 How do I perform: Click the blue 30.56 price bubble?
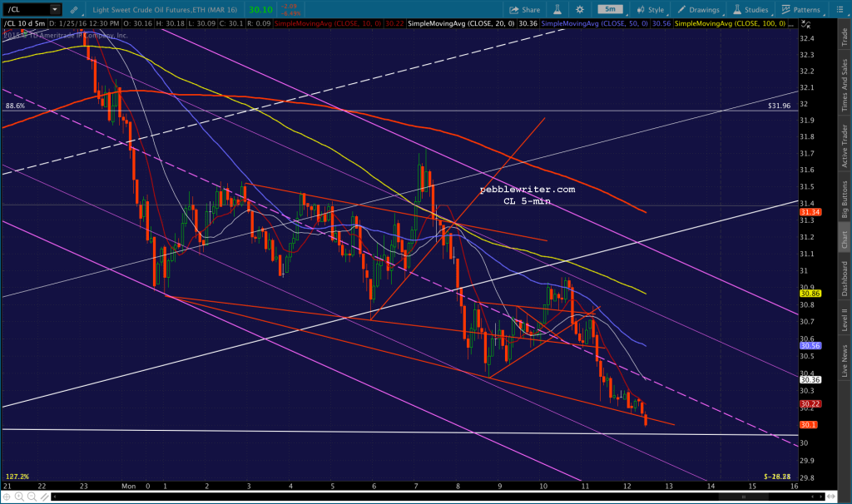point(810,345)
